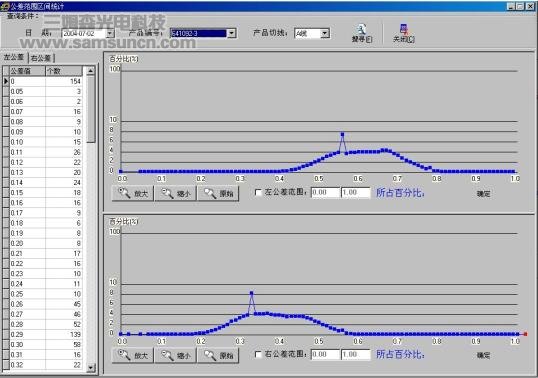Click confirm (确定) button beside lower chart
538x378 pixels.
[483, 355]
